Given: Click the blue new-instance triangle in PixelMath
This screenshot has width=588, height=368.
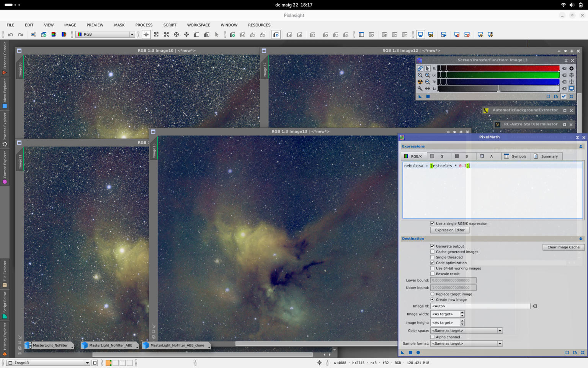Looking at the screenshot, I should (403, 352).
